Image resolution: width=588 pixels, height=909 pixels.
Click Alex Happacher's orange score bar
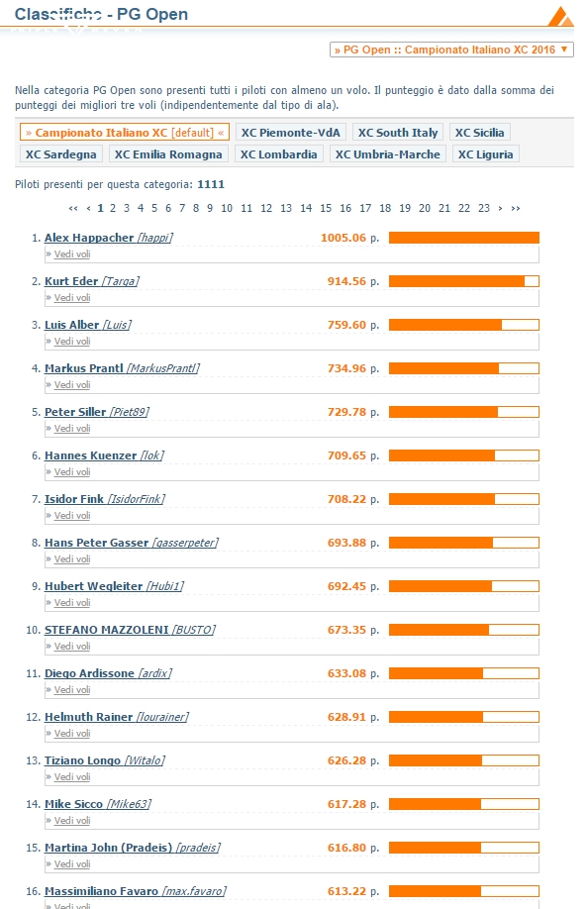coord(464,238)
